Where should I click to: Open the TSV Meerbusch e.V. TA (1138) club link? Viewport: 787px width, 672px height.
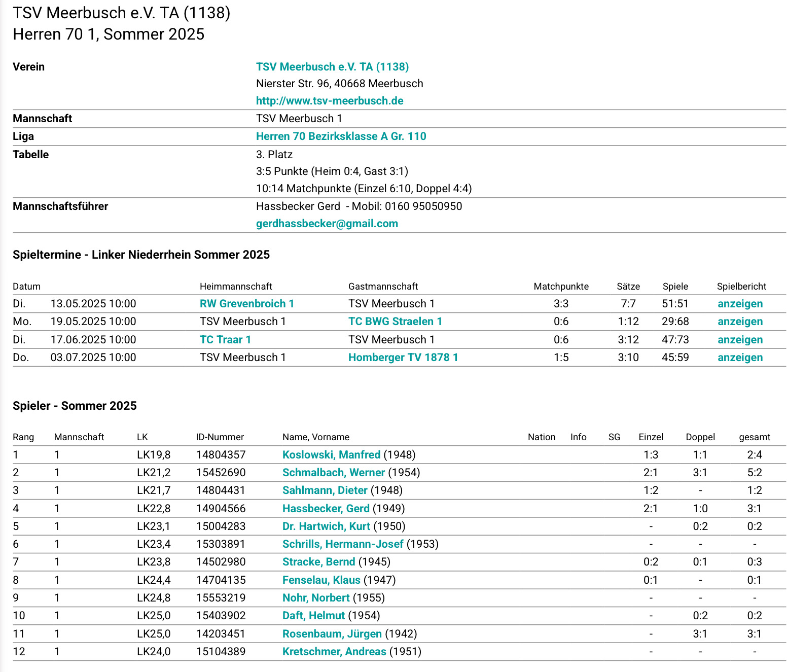(x=332, y=67)
